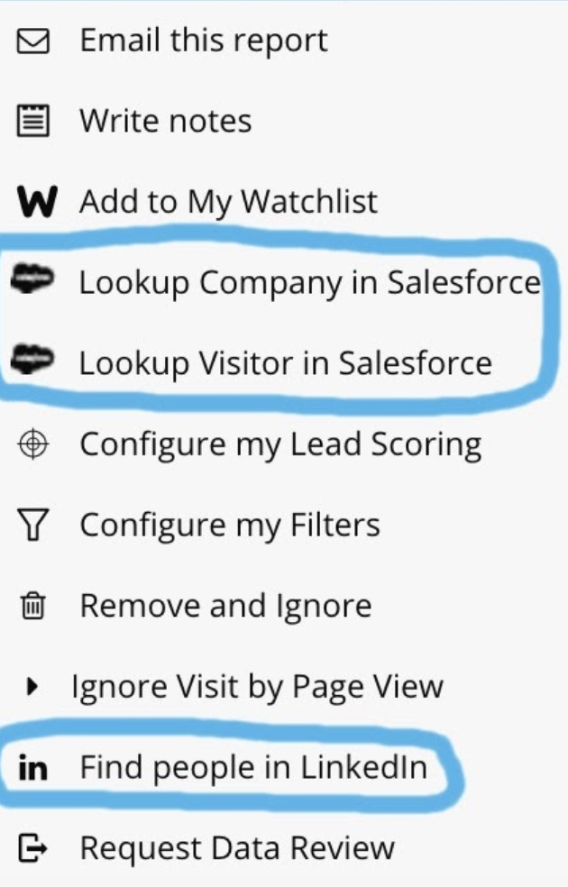Click the notepad icon beside Write notes

33,121
